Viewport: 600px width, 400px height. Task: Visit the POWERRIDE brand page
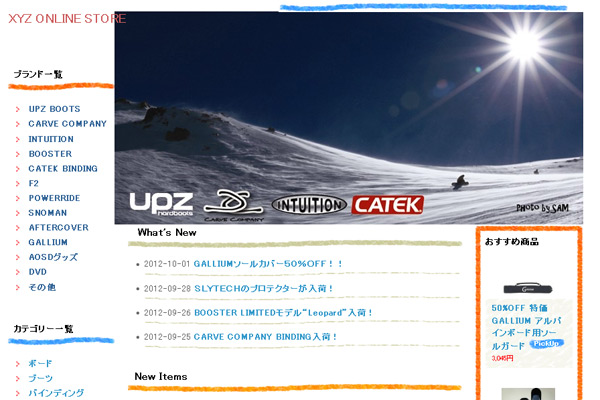click(x=54, y=198)
